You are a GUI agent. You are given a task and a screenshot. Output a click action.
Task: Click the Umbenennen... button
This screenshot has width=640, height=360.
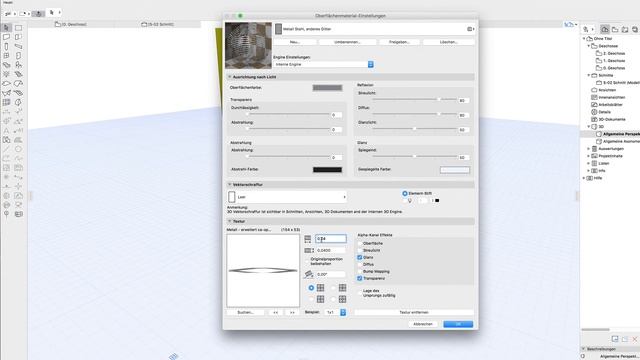pos(347,42)
